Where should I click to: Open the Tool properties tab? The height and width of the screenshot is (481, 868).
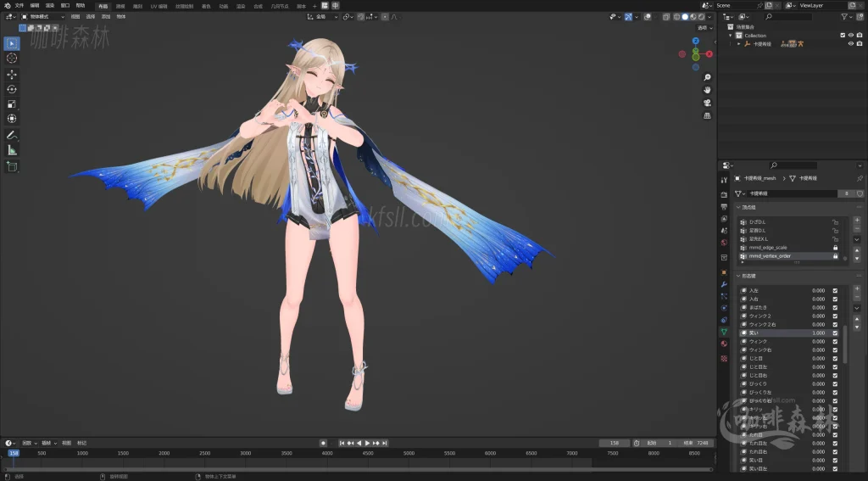pyautogui.click(x=724, y=181)
